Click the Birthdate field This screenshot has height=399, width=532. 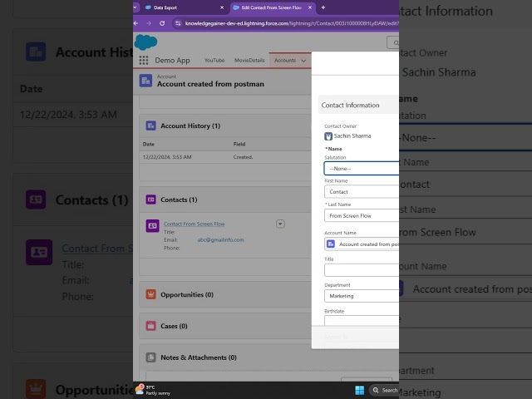coord(362,321)
